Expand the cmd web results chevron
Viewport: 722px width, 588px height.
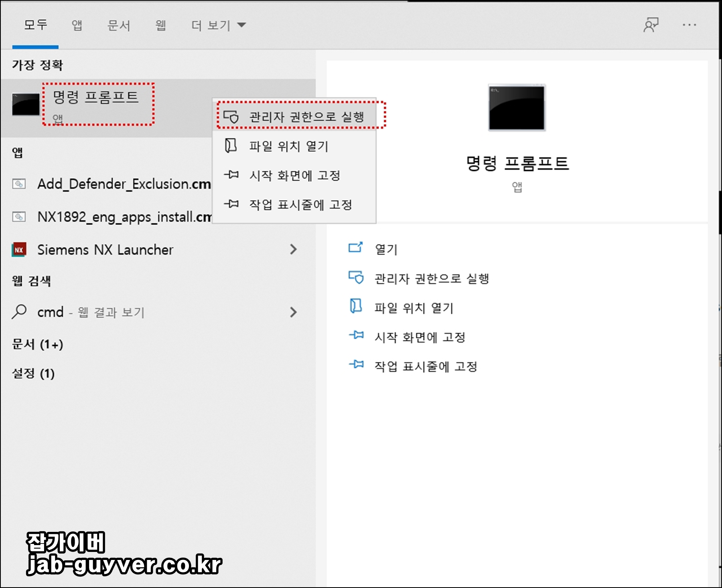(x=294, y=312)
